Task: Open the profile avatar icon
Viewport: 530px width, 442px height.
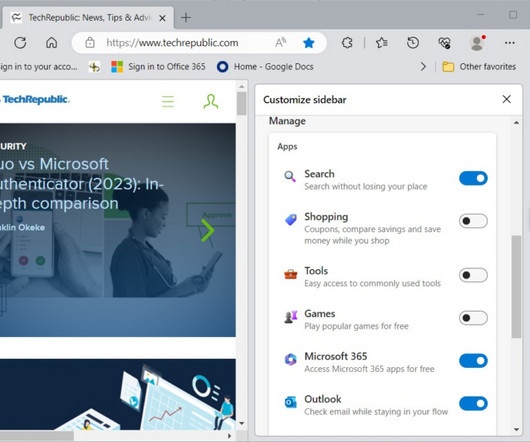Action: (x=477, y=43)
